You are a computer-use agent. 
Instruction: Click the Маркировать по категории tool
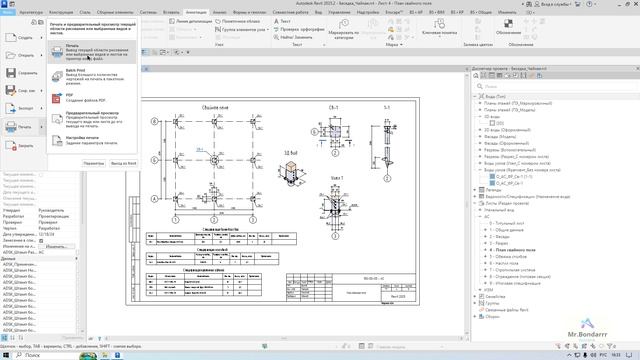[344, 29]
